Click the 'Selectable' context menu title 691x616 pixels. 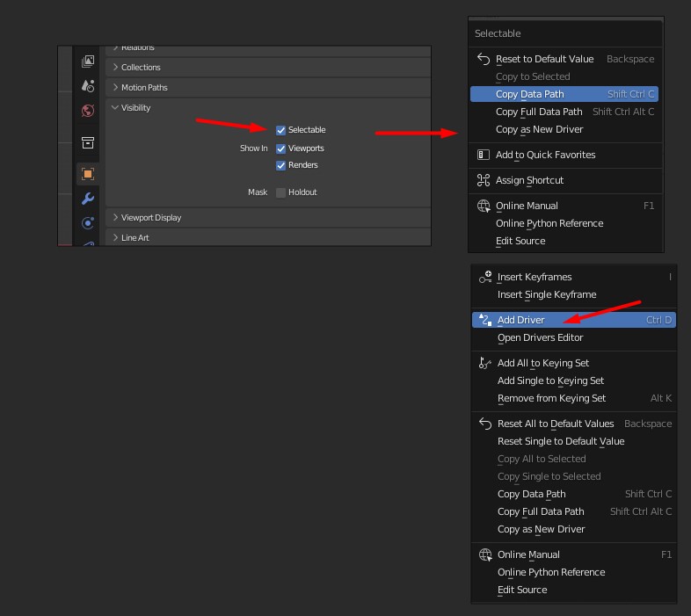(x=498, y=33)
